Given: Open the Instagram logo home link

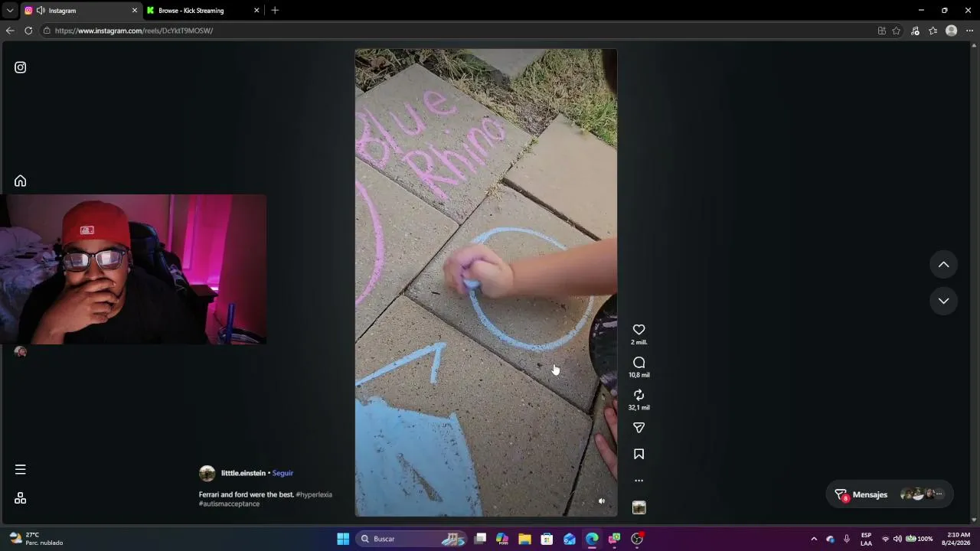Looking at the screenshot, I should coord(21,67).
